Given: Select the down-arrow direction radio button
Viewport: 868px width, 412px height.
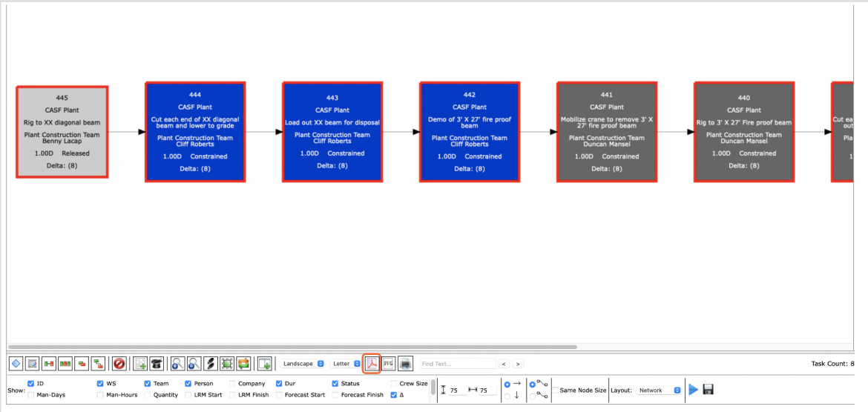Looking at the screenshot, I should [x=507, y=396].
